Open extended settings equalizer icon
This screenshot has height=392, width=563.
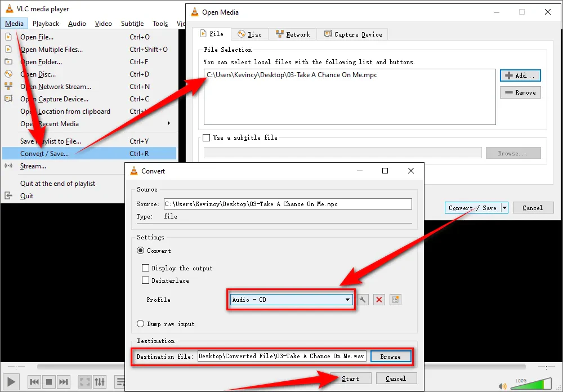(100, 381)
